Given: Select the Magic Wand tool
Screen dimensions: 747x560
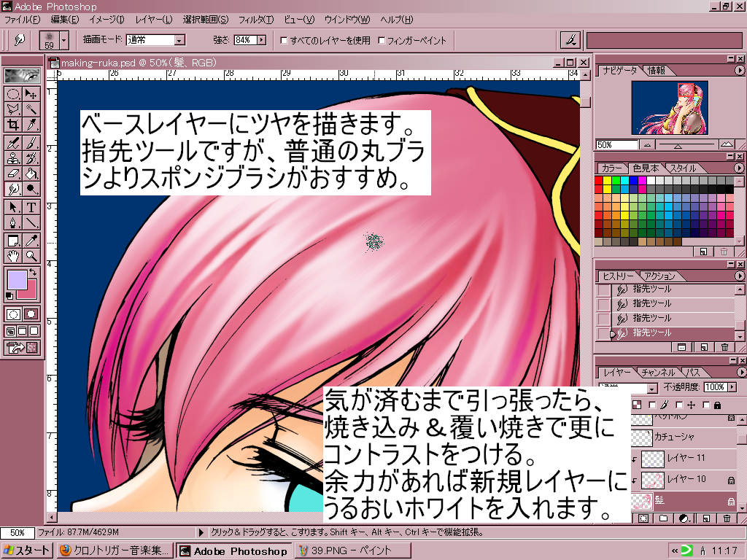Looking at the screenshot, I should (31, 109).
